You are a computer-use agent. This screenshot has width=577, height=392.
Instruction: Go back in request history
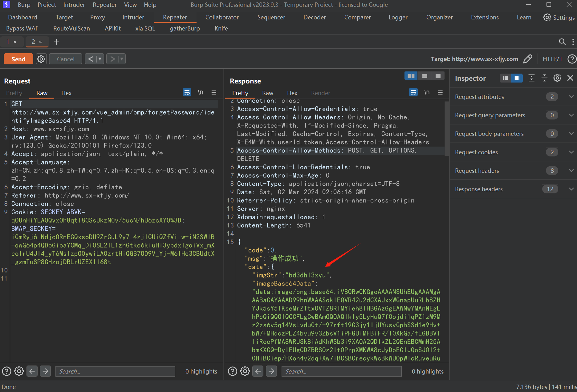[91, 59]
